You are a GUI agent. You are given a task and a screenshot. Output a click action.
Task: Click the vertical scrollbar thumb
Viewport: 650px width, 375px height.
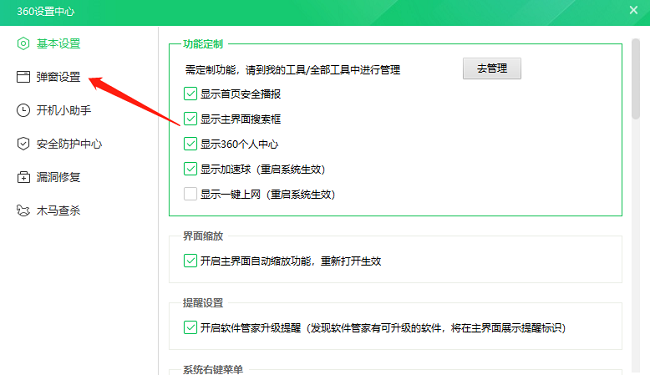coord(636,79)
